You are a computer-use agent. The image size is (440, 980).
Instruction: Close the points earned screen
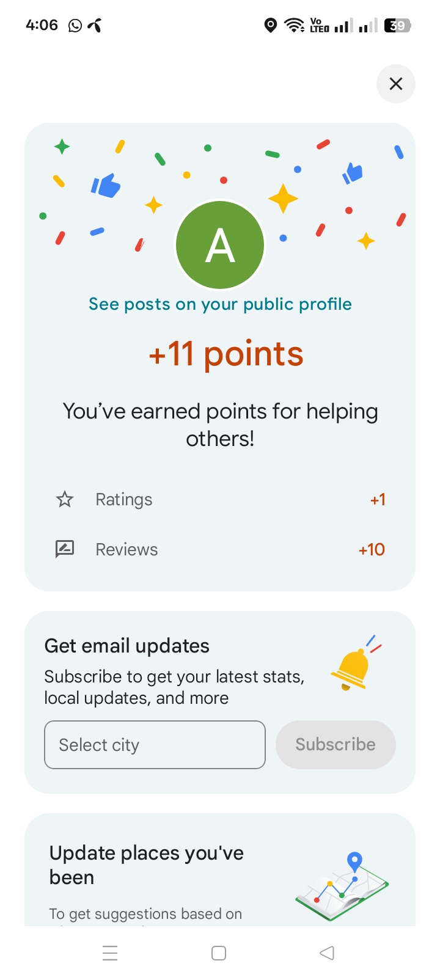coord(395,84)
